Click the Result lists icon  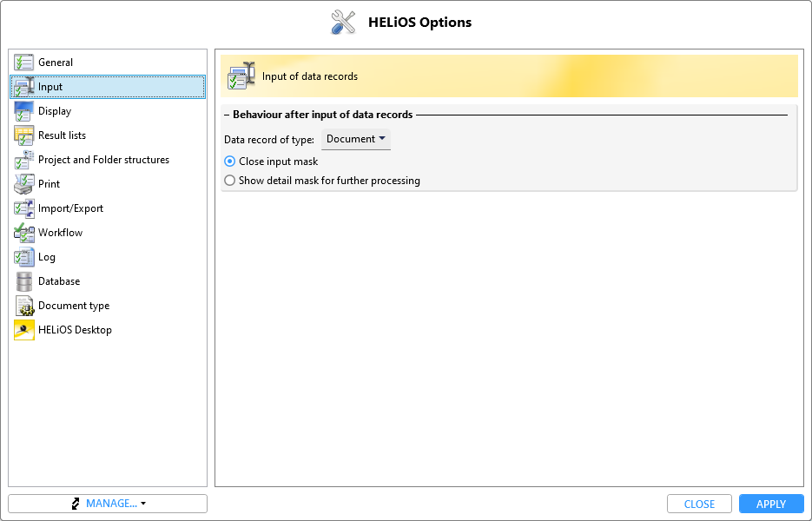coord(23,135)
